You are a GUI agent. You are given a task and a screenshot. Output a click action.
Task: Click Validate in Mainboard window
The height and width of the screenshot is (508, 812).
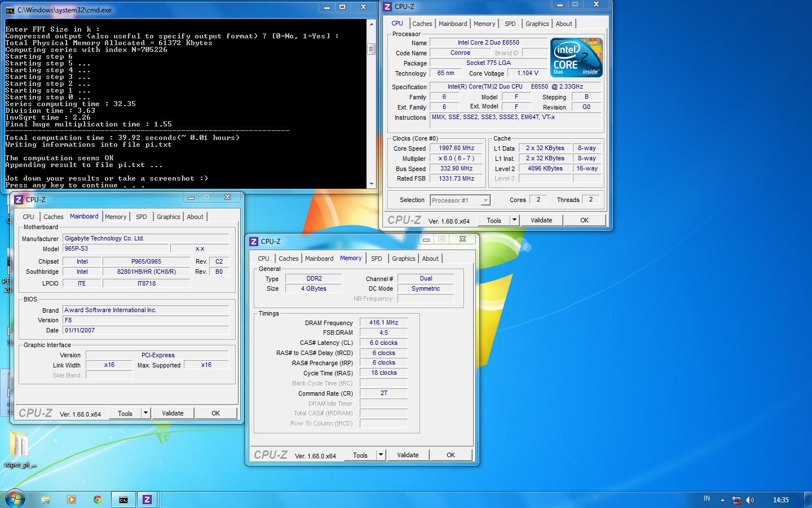point(173,413)
